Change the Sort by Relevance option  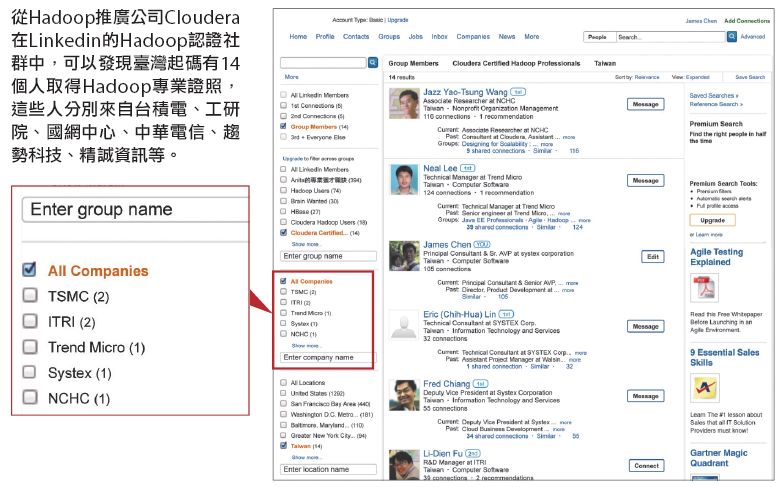(x=645, y=77)
